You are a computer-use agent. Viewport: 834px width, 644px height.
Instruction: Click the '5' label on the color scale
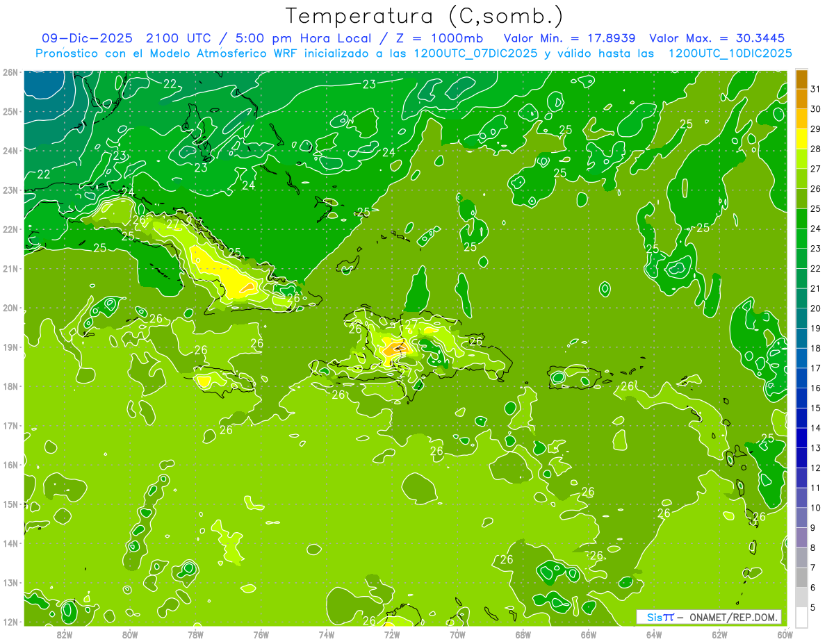(813, 607)
